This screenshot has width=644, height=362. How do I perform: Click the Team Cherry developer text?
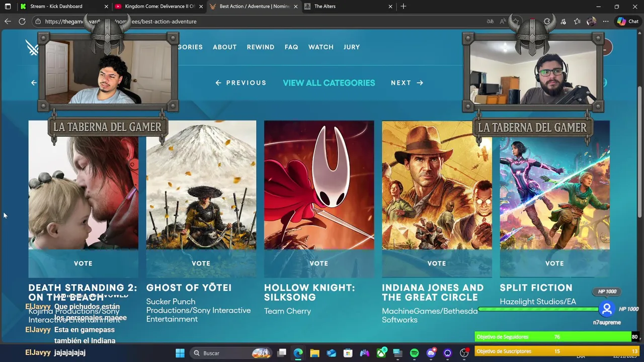tap(287, 311)
